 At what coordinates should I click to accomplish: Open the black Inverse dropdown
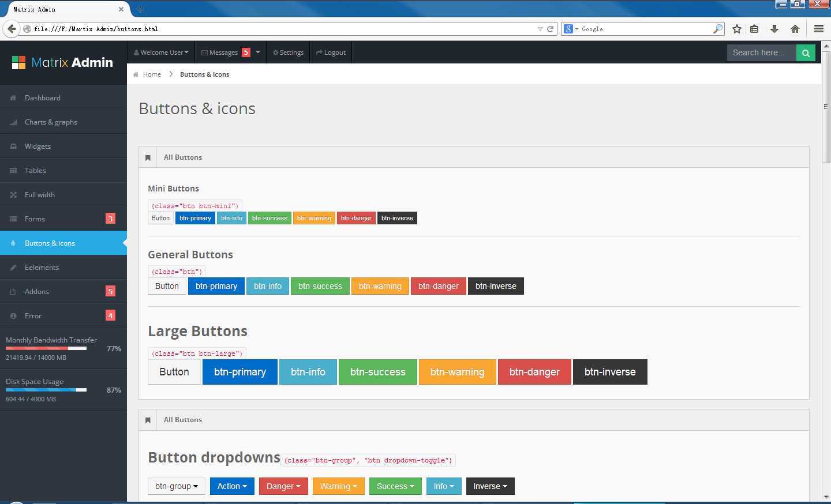[x=490, y=486]
